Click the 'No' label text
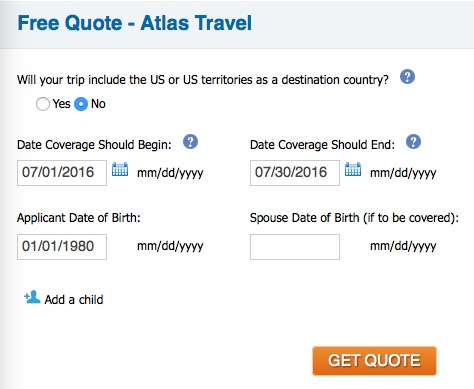The width and height of the screenshot is (474, 389). pos(98,104)
